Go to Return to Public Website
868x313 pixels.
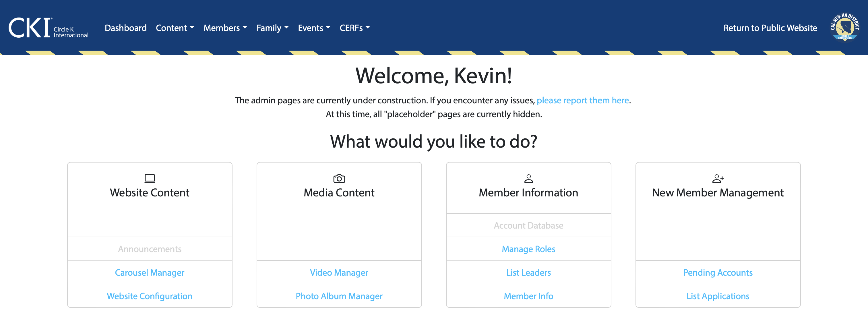(770, 28)
